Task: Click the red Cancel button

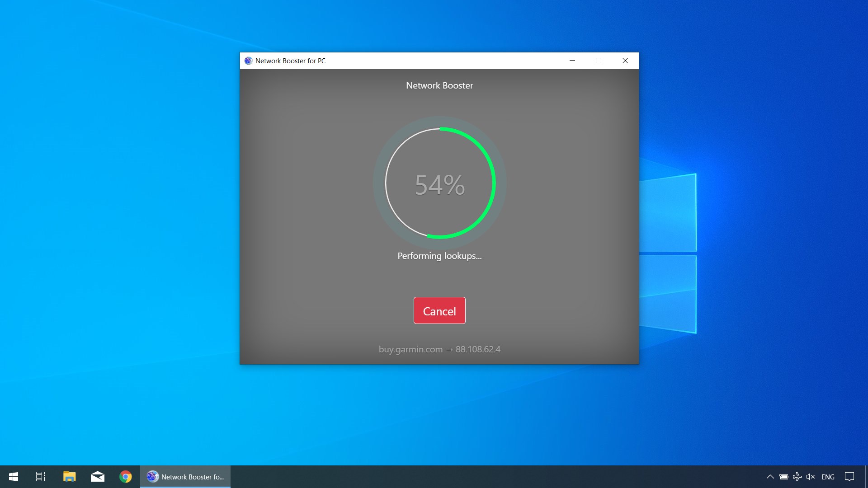Action: (439, 310)
